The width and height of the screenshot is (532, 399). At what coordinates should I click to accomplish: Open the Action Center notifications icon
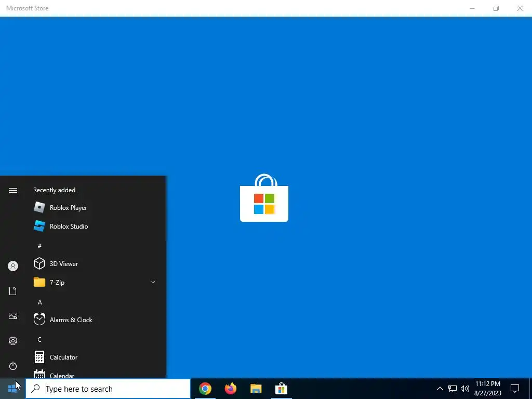coord(515,389)
